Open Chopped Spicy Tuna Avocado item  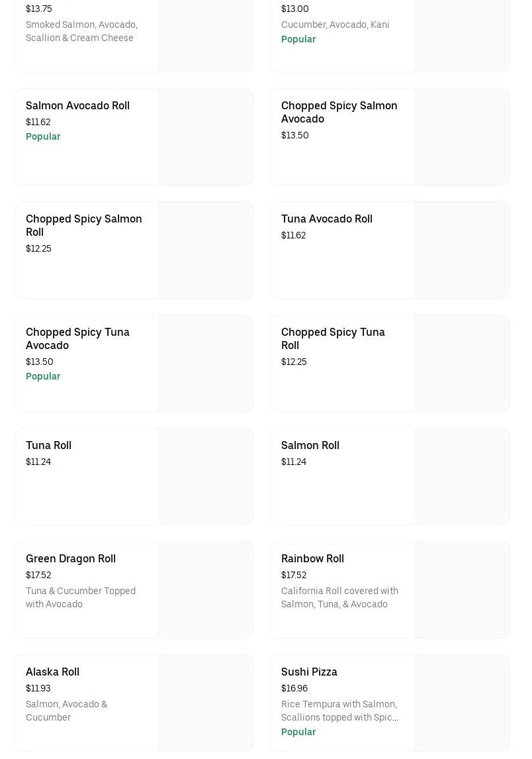(x=77, y=338)
